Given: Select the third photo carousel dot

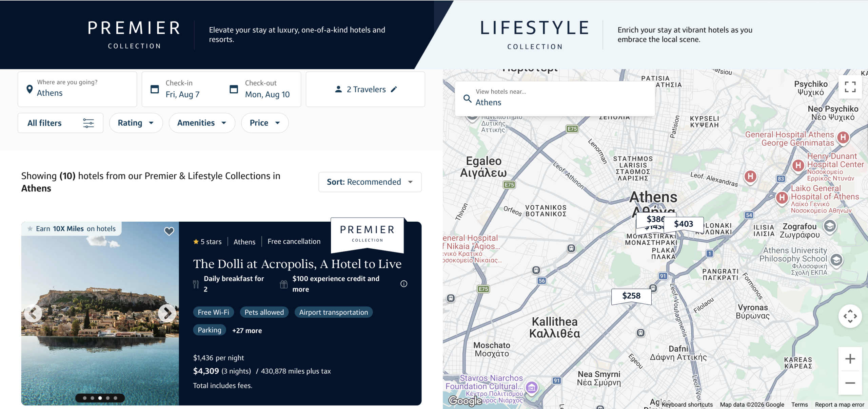Looking at the screenshot, I should pos(100,398).
